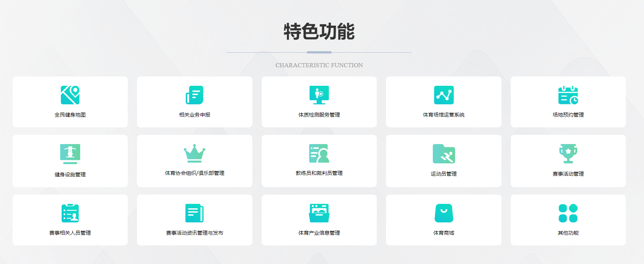Viewport: 644px width, 264px height.
Task: Click the 赛事活动管理 trophy icon
Action: coord(568,153)
